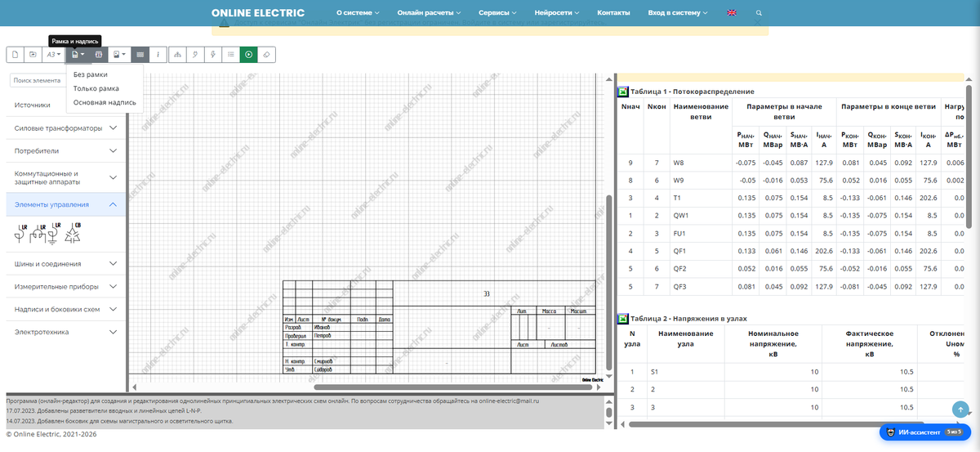This screenshot has width=980, height=452.
Task: Click the ONLINE ELECTRIC logo
Action: click(x=258, y=13)
